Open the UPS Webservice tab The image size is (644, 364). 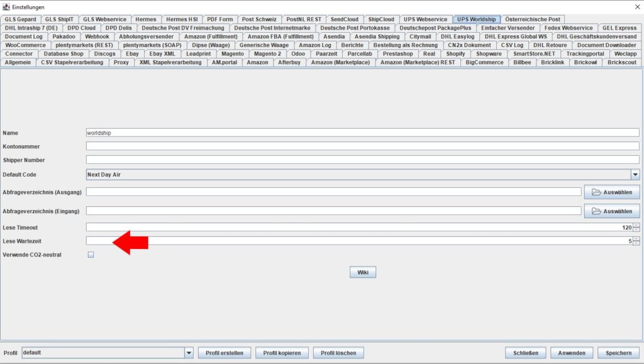[426, 19]
